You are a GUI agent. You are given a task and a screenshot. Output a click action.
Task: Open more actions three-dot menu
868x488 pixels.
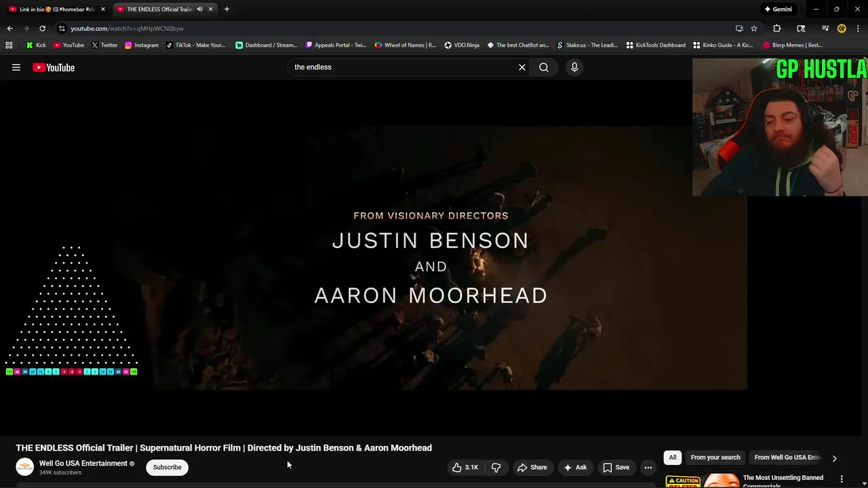[x=648, y=467]
